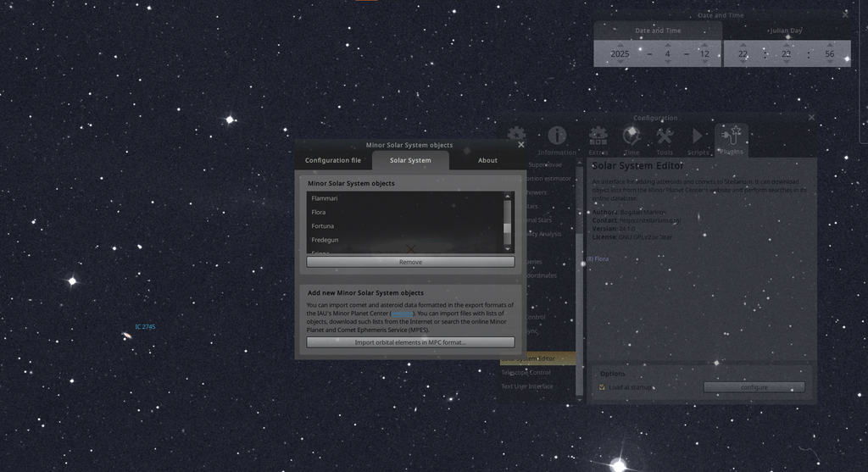Screen dimensions: 868x472
Task: Select the Solar System tab
Action: (410, 160)
